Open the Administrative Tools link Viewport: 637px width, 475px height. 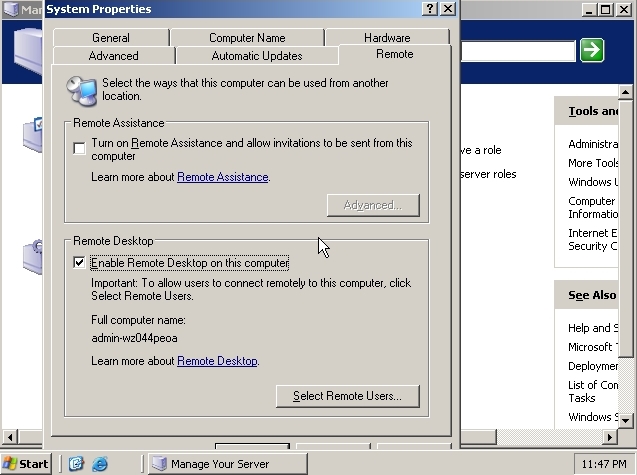[593, 144]
